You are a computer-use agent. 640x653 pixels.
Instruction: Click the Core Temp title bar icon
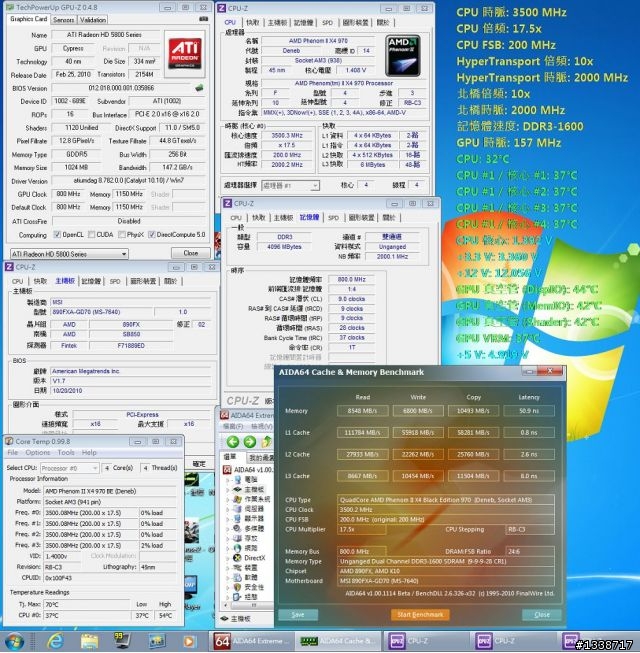(x=9, y=441)
